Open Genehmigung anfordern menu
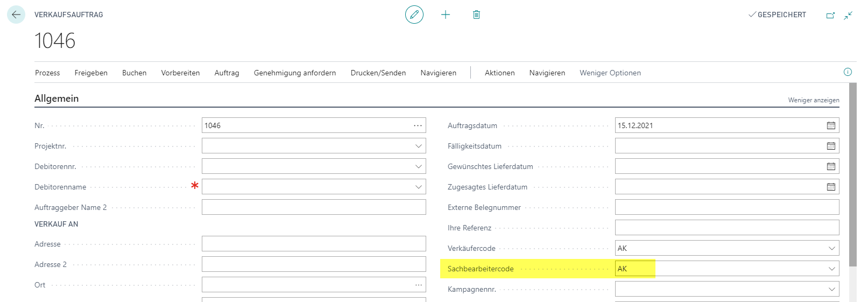The image size is (868, 302). point(295,73)
